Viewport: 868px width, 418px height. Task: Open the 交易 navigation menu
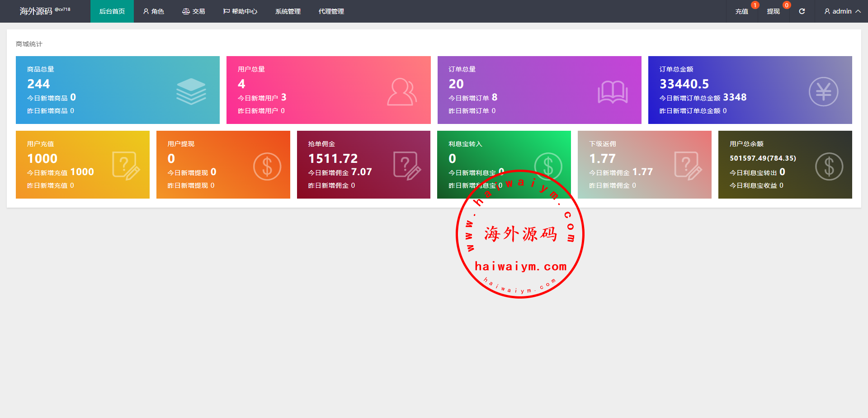click(x=193, y=11)
